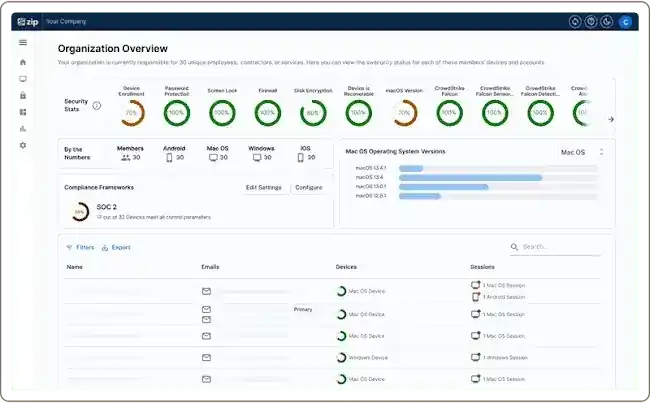The image size is (650, 403).
Task: Click the Device Enrollment 70% gauge
Action: tap(131, 113)
